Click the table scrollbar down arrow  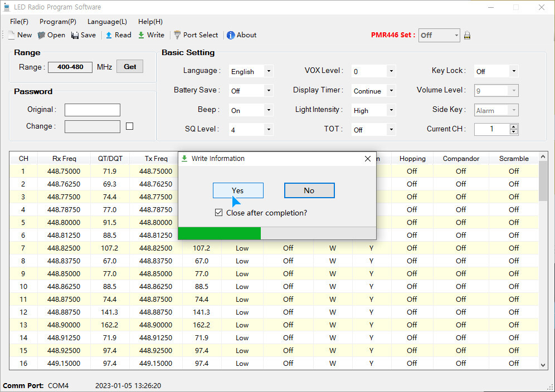[x=543, y=365]
